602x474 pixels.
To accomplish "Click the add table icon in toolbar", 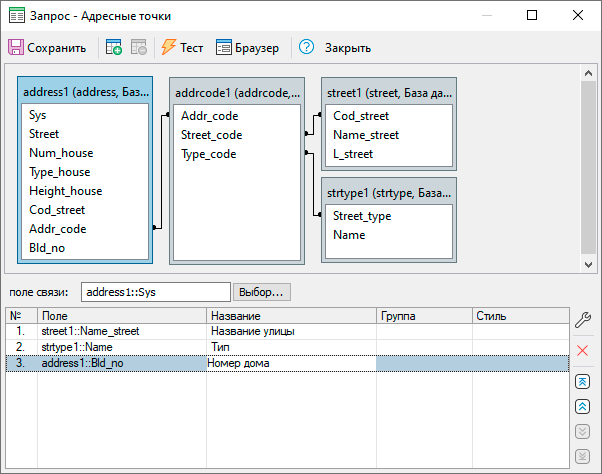I will coord(114,47).
